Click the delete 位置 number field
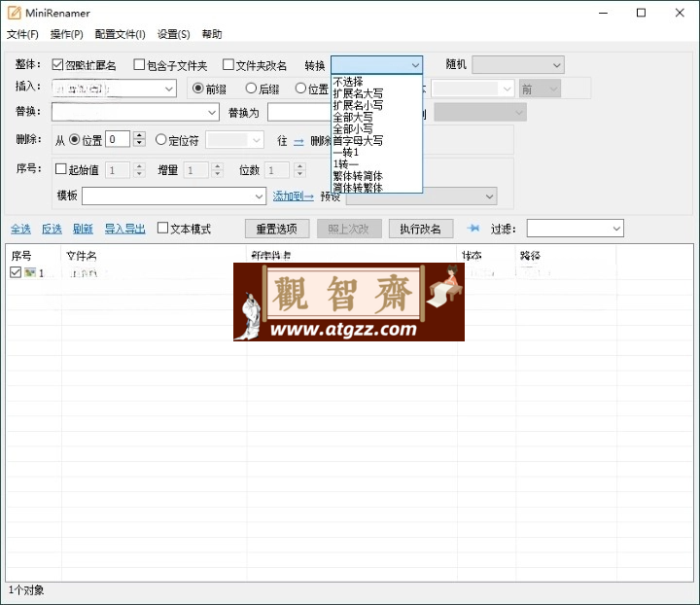 coord(118,139)
